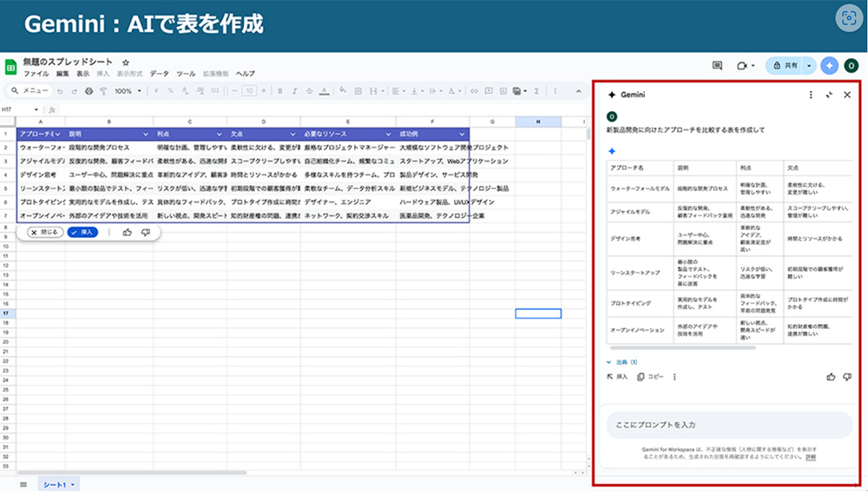Click the font size box showing 10
The height and width of the screenshot is (495, 868).
(249, 91)
